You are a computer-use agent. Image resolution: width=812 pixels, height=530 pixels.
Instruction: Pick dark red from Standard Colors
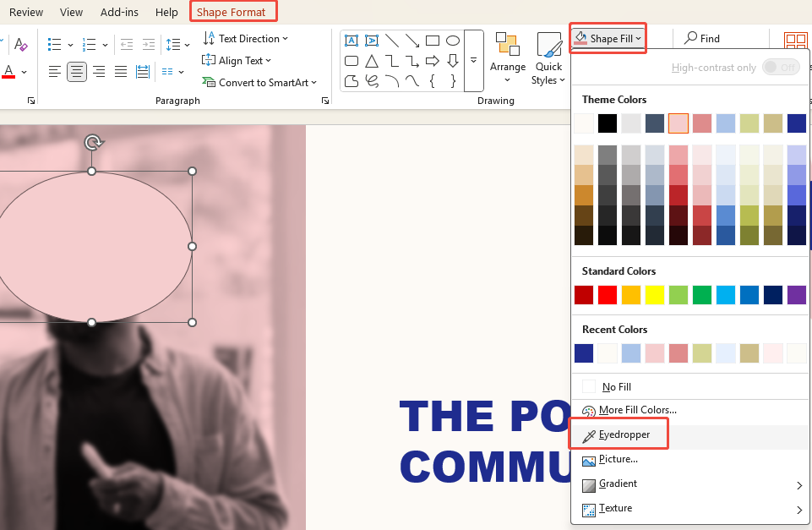pyautogui.click(x=583, y=293)
